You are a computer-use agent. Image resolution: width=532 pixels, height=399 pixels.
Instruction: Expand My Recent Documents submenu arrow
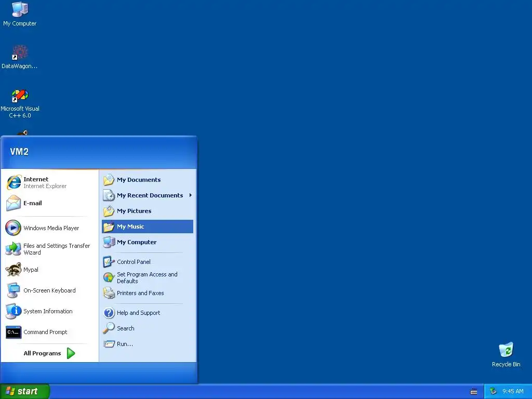[x=191, y=195]
